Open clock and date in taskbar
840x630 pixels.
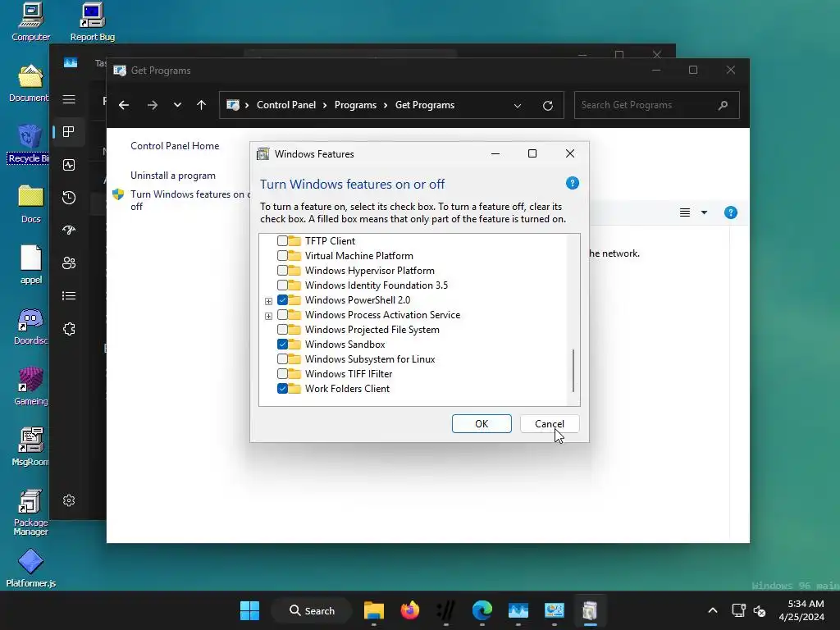(801, 610)
